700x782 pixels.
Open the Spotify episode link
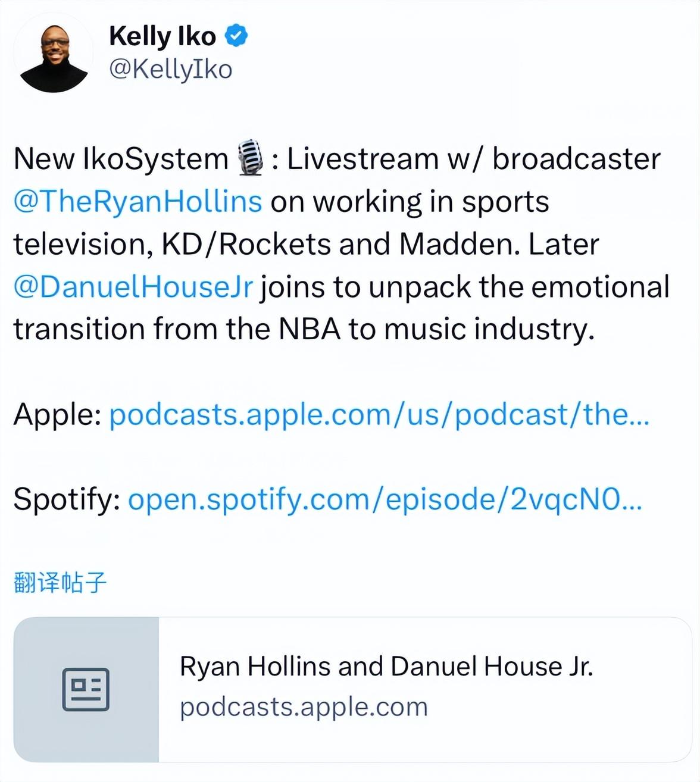click(x=385, y=499)
